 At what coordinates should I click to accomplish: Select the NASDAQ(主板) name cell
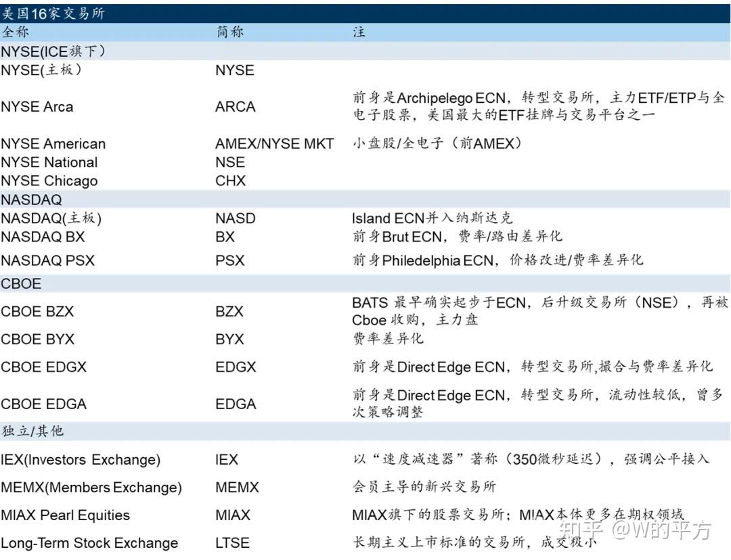51,218
